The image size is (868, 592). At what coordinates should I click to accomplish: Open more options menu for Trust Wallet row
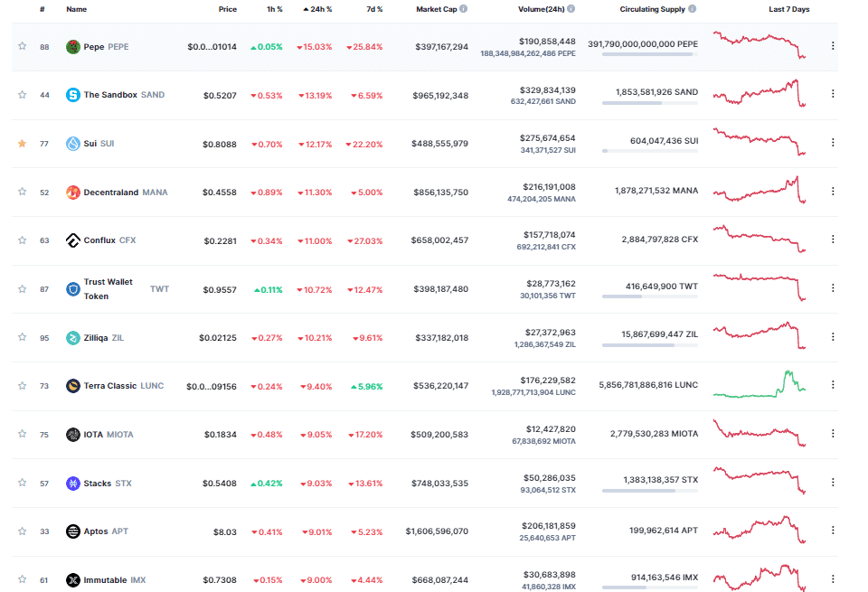coord(833,288)
